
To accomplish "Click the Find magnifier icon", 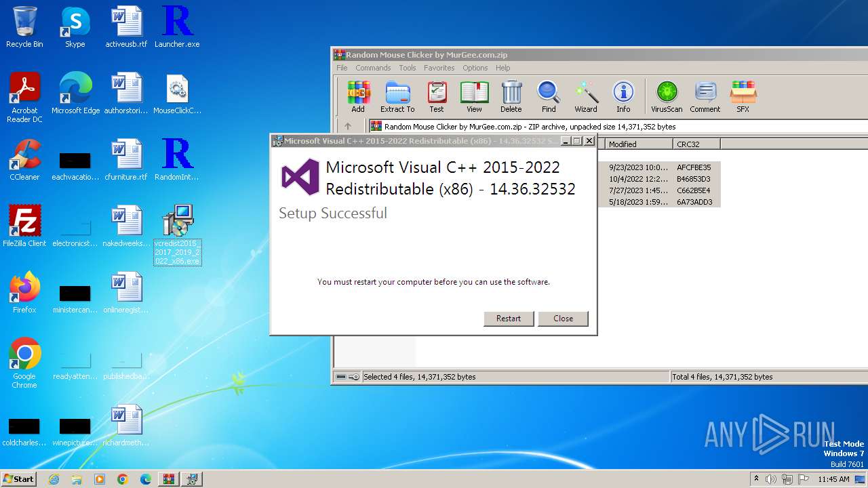I will (549, 96).
